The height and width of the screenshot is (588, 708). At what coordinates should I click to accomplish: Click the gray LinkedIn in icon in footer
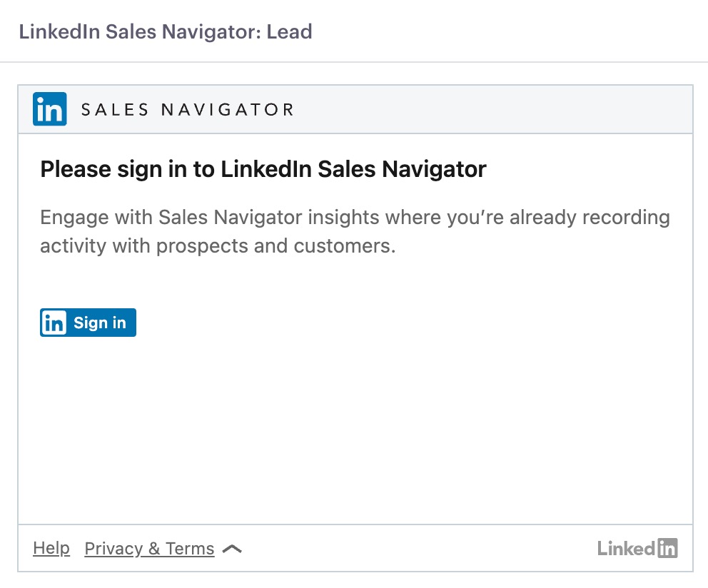[667, 548]
